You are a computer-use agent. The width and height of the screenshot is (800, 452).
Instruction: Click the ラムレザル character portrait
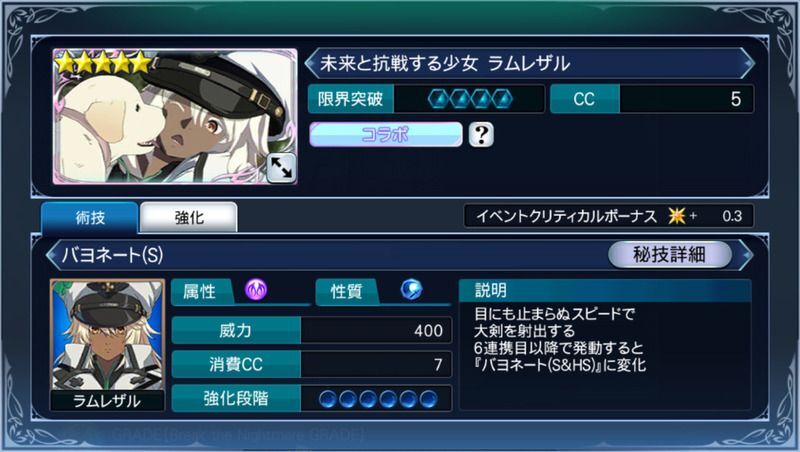pos(107,344)
